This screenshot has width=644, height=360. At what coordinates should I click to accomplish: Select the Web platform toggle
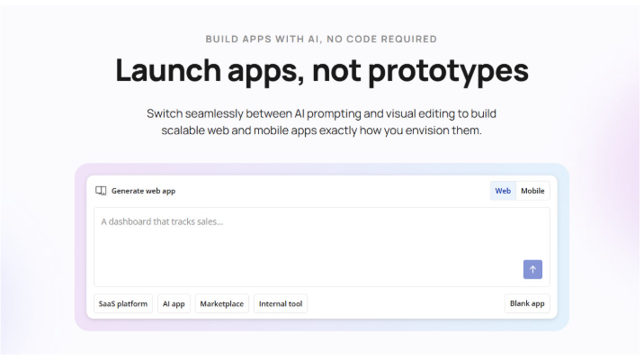click(x=503, y=191)
